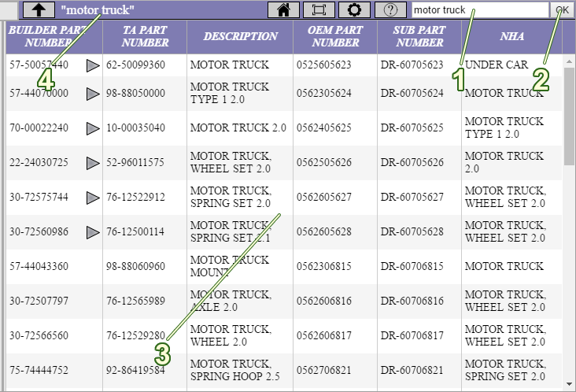576x392 pixels.
Task: Open help with the question mark icon
Action: 390,10
